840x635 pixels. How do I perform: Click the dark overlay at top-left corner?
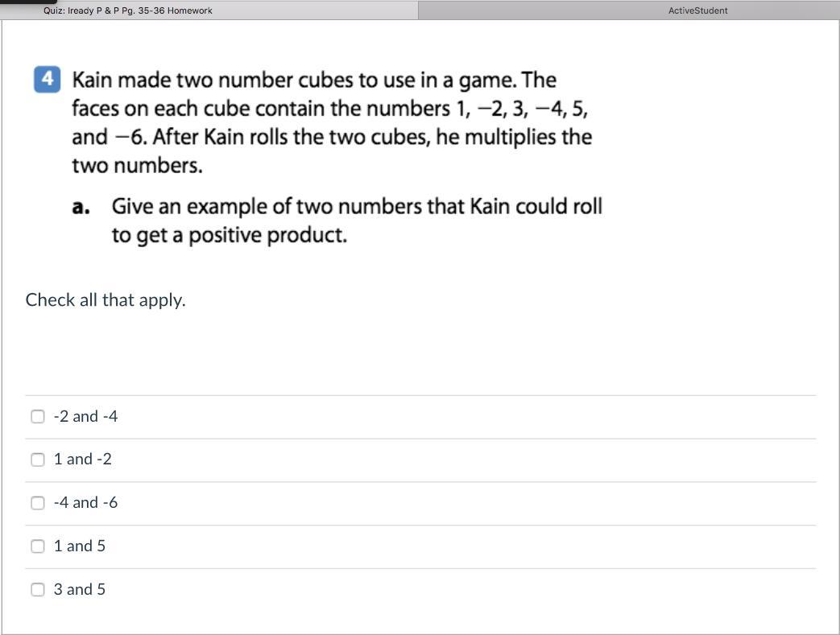pyautogui.click(x=28, y=2)
